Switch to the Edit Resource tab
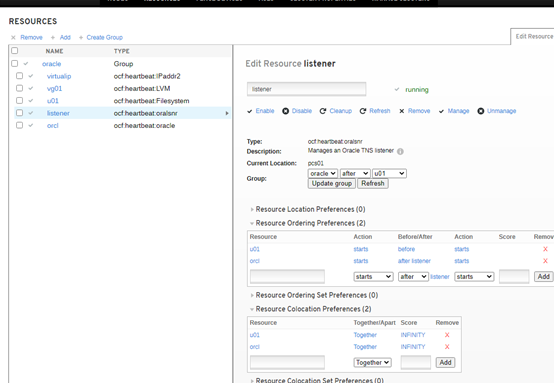 [x=534, y=36]
